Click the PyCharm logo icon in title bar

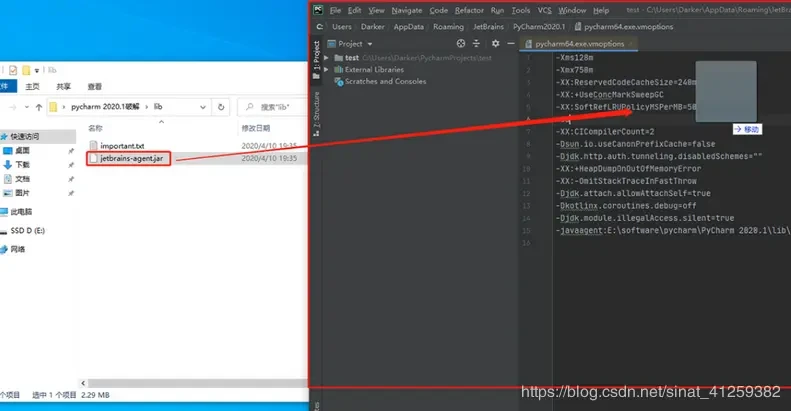point(319,10)
